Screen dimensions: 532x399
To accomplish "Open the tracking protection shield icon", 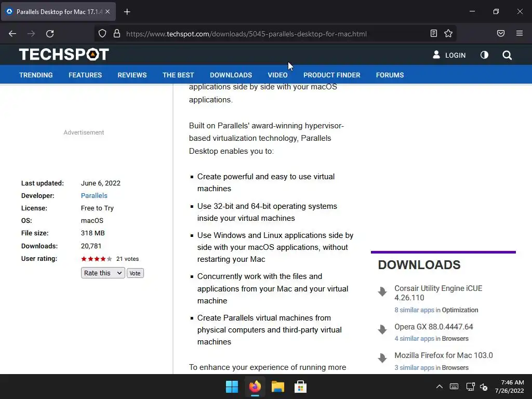I will pyautogui.click(x=102, y=34).
